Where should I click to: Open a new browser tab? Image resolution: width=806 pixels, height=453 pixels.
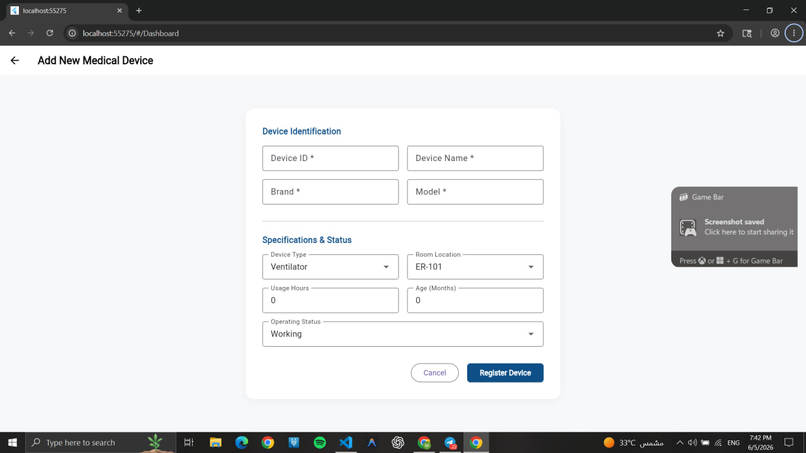tap(139, 10)
